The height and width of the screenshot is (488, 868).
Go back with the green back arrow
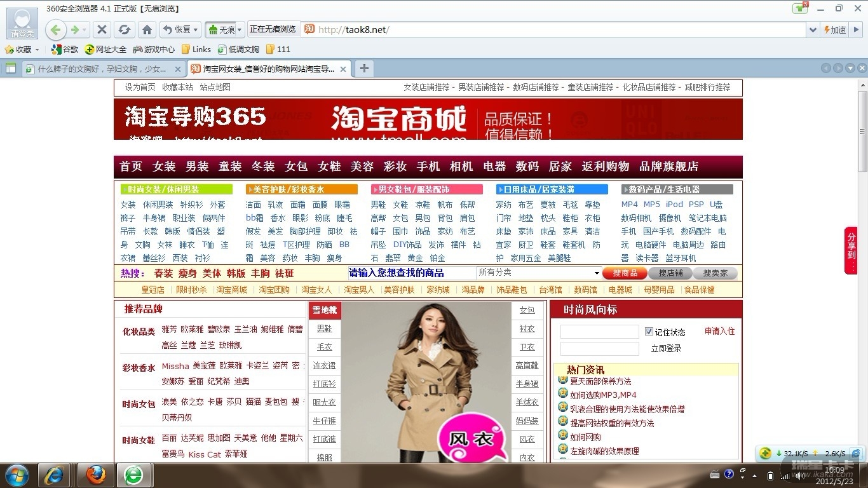click(56, 29)
